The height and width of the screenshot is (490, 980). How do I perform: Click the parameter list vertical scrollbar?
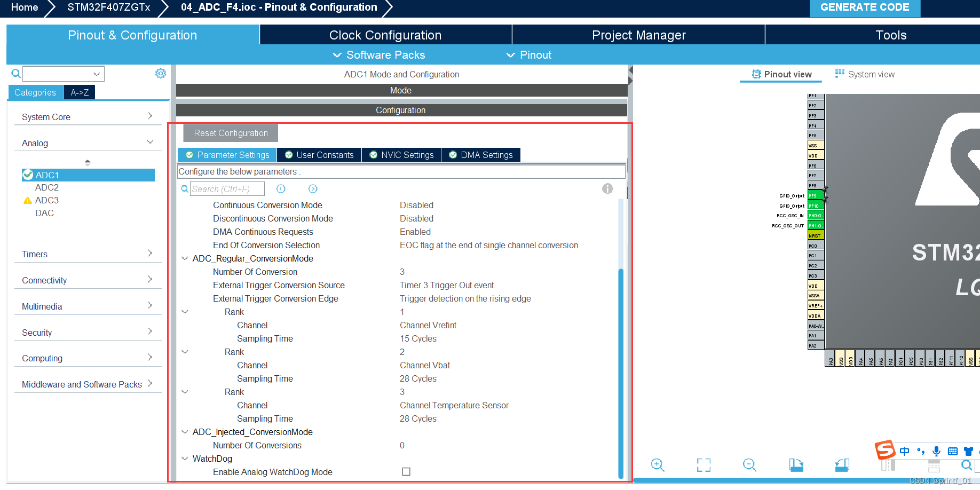coord(621,374)
